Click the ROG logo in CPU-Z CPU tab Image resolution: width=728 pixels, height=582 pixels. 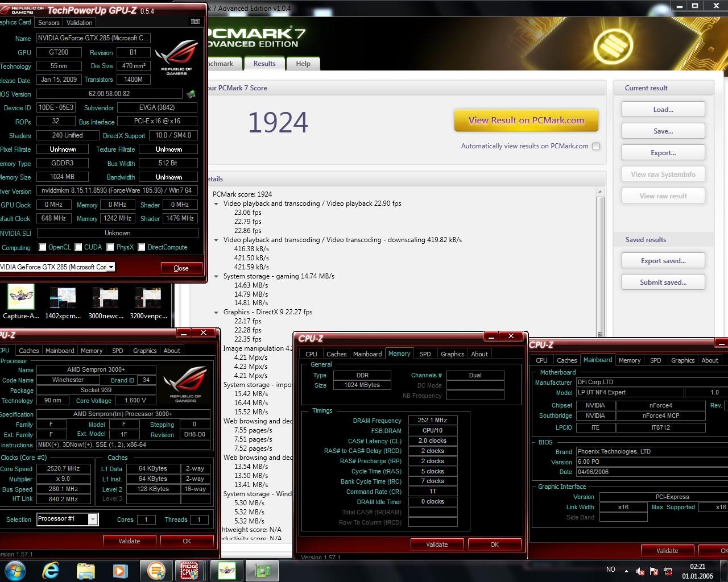185,384
